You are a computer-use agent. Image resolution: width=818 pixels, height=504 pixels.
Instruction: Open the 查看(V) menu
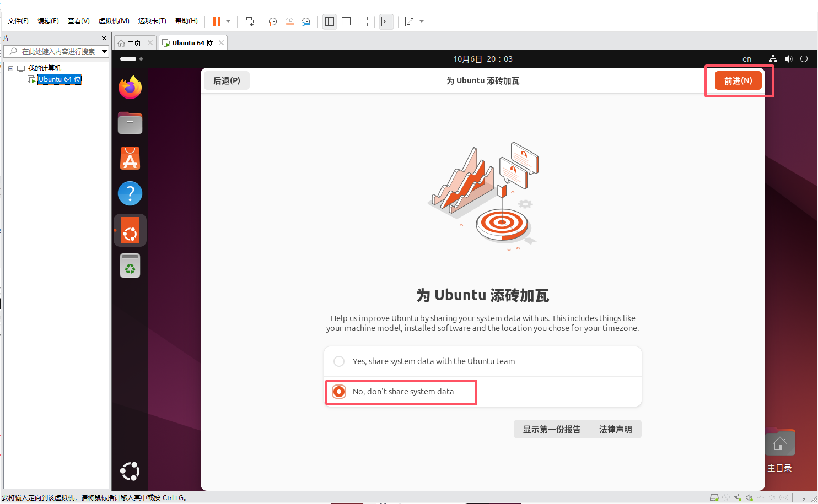pos(79,21)
